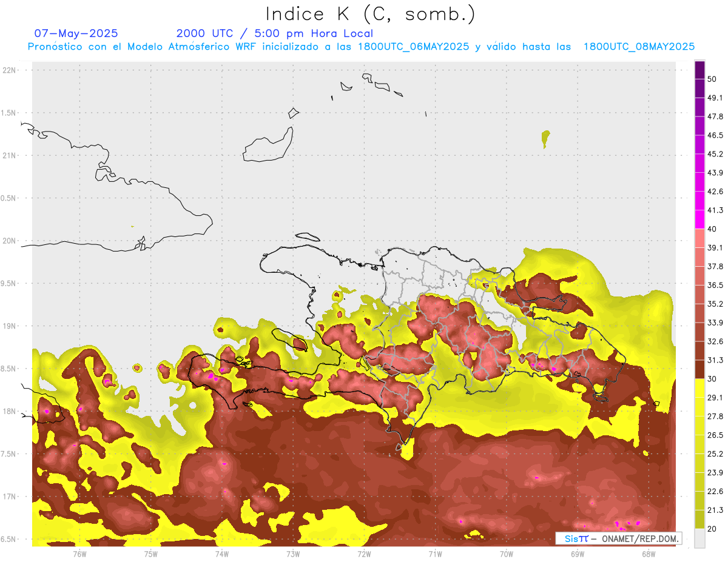The width and height of the screenshot is (728, 562).
Task: Click the "21N" latitude label
Action: 10,155
